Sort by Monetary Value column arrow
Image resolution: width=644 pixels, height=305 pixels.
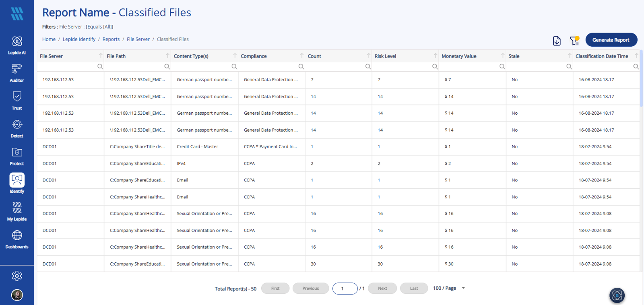click(503, 56)
